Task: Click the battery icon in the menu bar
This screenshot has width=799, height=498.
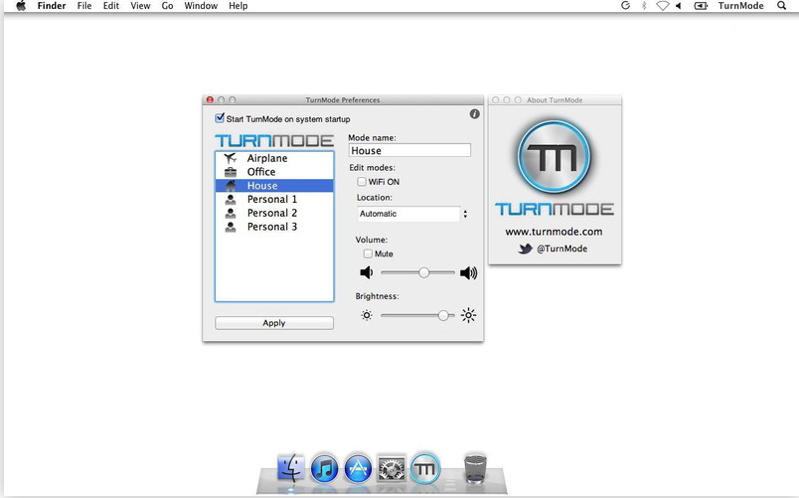Action: (701, 6)
